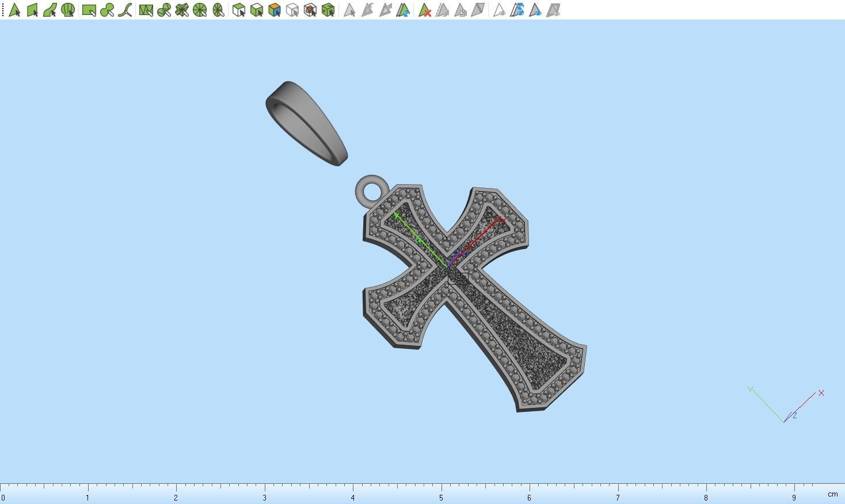The image size is (845, 504).
Task: Choose the triangulated rectangle brush tool
Action: [146, 10]
